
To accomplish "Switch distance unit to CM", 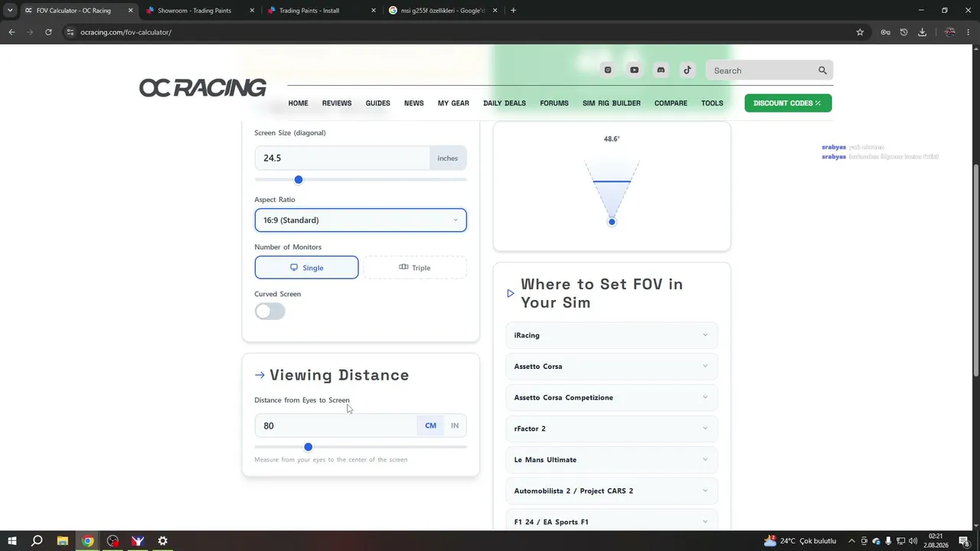I will click(430, 425).
